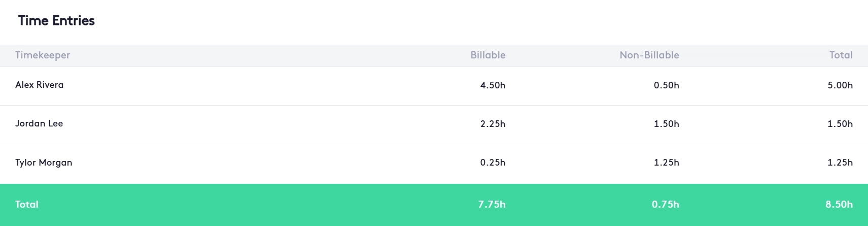Viewport: 868px width, 226px height.
Task: Select Tylor Morgan's billable 0.25h value
Action: point(493,163)
